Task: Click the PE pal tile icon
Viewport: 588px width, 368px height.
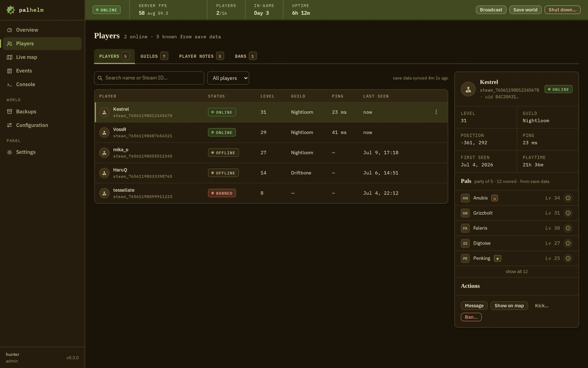Action: (x=465, y=259)
